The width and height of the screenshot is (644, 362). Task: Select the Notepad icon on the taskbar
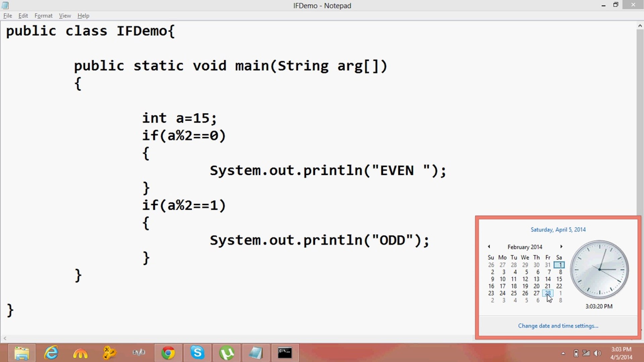coord(256,353)
